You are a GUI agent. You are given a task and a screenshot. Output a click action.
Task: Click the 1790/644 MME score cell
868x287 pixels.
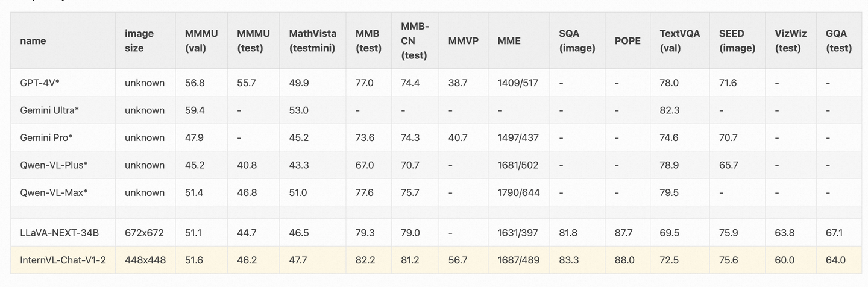pyautogui.click(x=518, y=192)
